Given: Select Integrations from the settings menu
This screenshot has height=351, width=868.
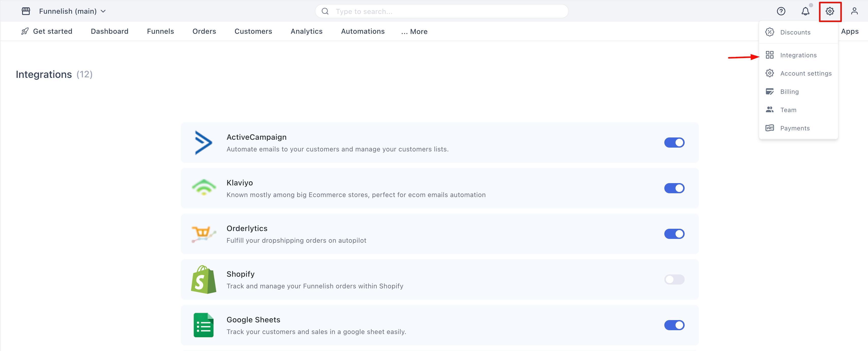Looking at the screenshot, I should tap(798, 55).
